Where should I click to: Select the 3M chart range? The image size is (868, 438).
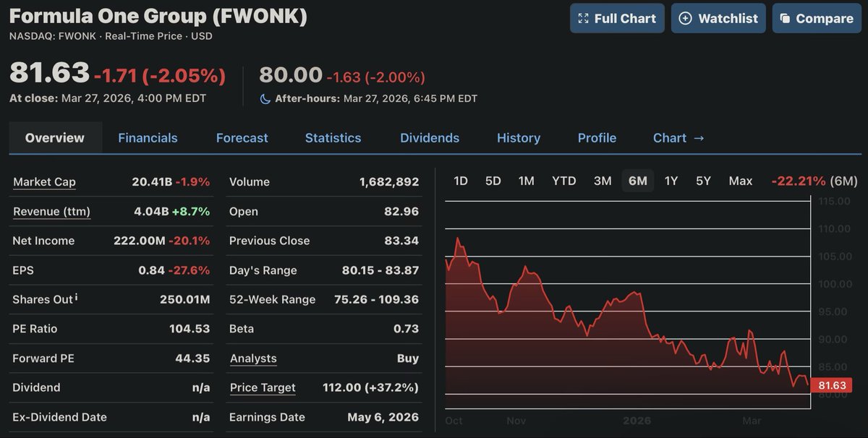603,181
